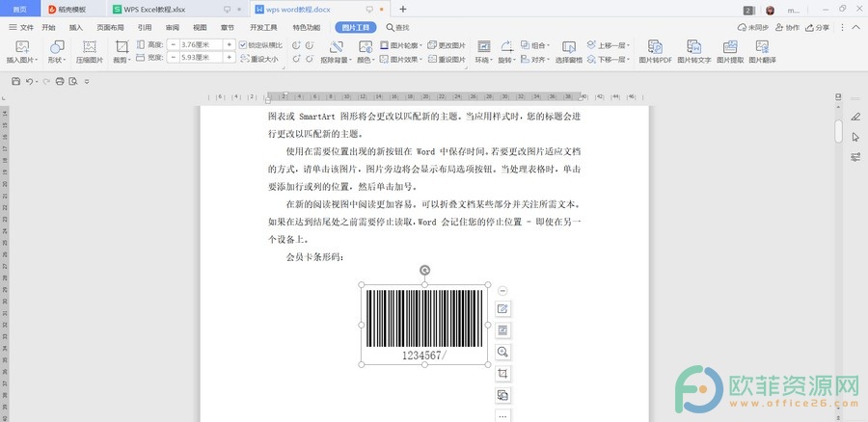Toggle Lock aspect ratio (锁定纵横比) checkbox

click(243, 45)
